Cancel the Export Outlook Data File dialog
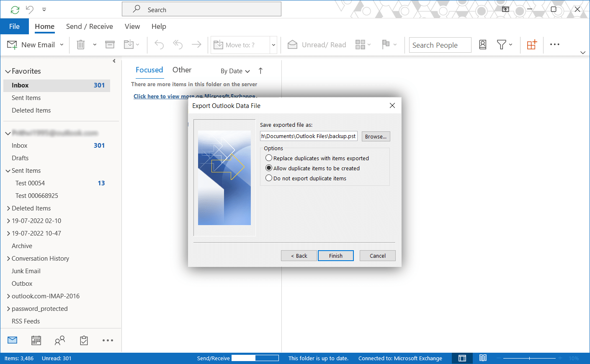This screenshot has height=364, width=590. pyautogui.click(x=378, y=256)
